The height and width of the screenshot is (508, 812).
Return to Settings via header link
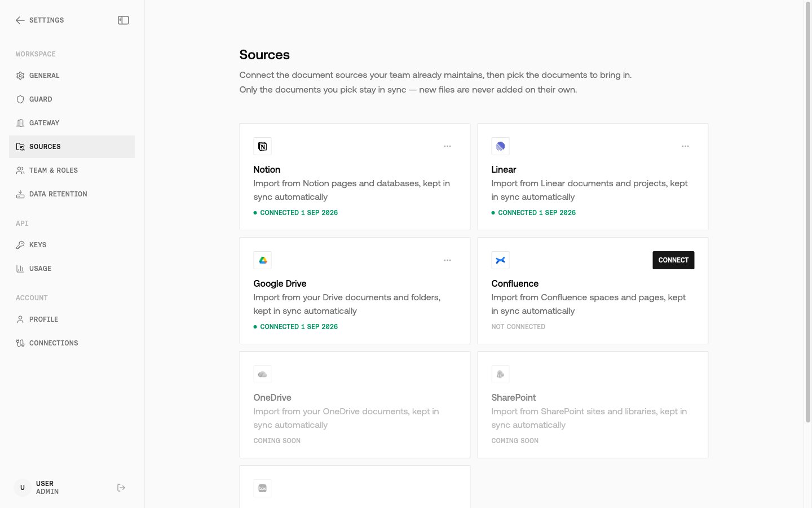[x=46, y=20]
